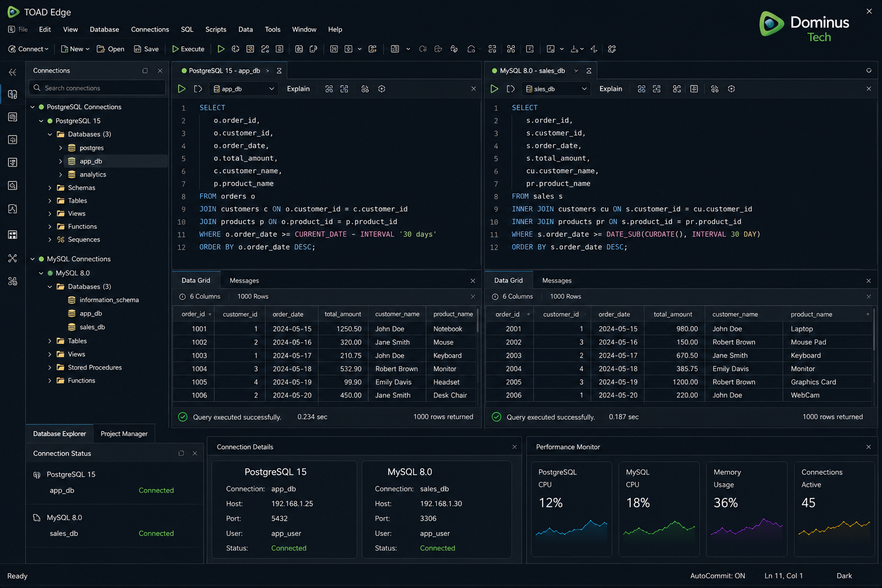882x588 pixels.
Task: Click the MySQL 8.0 icon in Connection Status
Action: tap(37, 518)
